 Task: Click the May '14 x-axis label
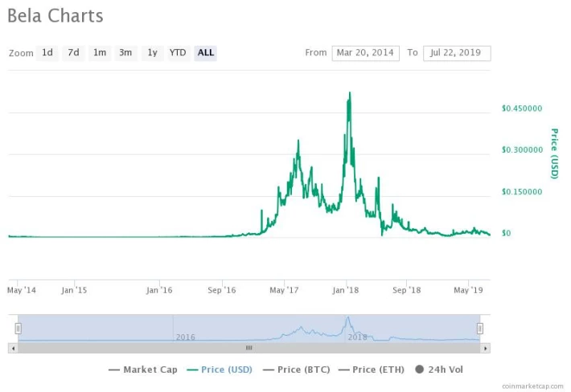click(x=22, y=290)
